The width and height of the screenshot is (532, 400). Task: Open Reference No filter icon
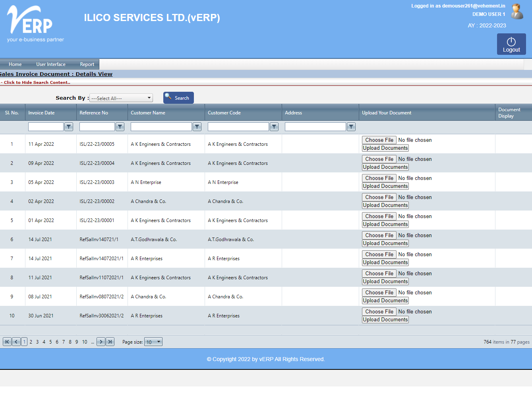(x=120, y=127)
